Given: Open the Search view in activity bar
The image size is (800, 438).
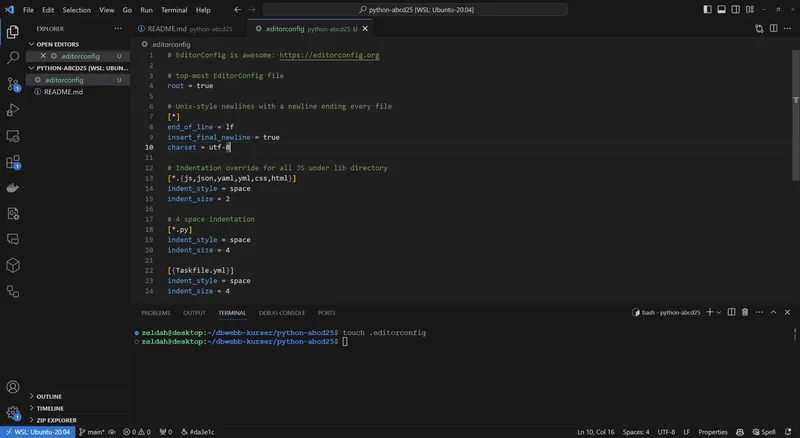Looking at the screenshot, I should coord(13,58).
